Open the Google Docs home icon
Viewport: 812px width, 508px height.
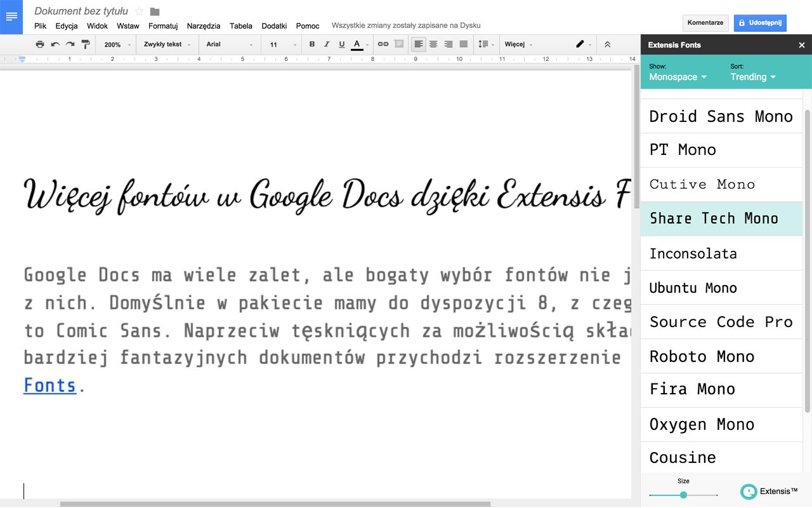pyautogui.click(x=11, y=17)
